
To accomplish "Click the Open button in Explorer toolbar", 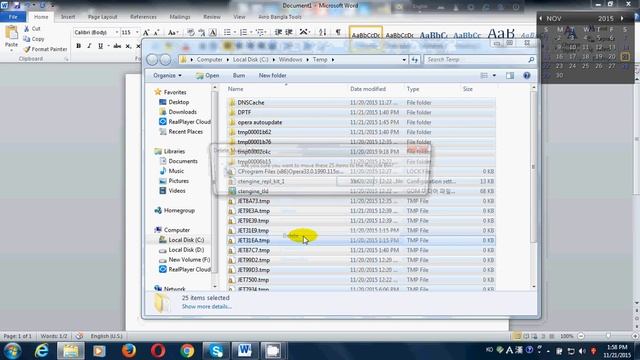I will 207,76.
